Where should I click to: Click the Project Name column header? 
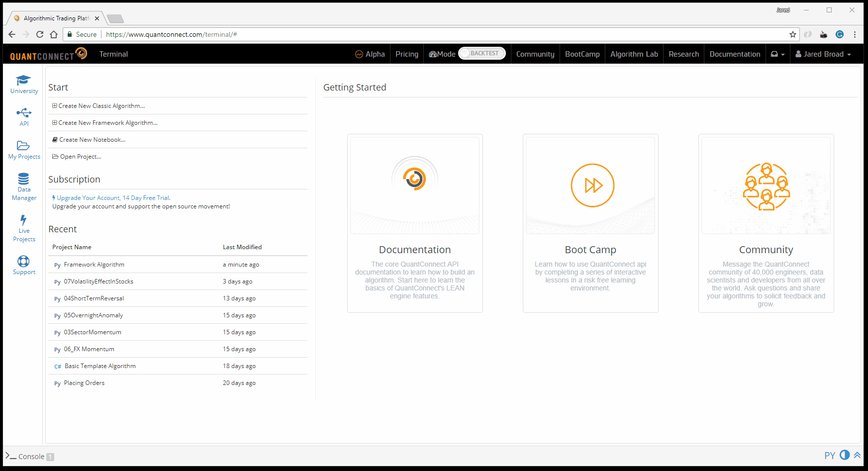(72, 247)
